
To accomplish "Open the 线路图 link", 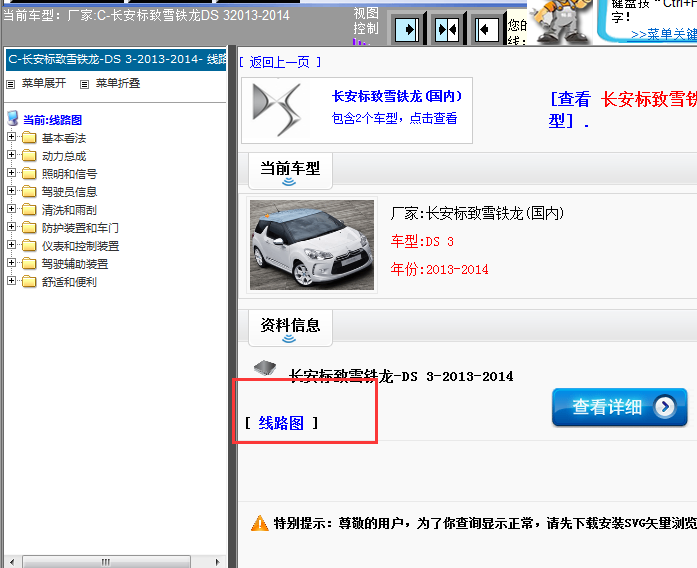I will pyautogui.click(x=281, y=423).
